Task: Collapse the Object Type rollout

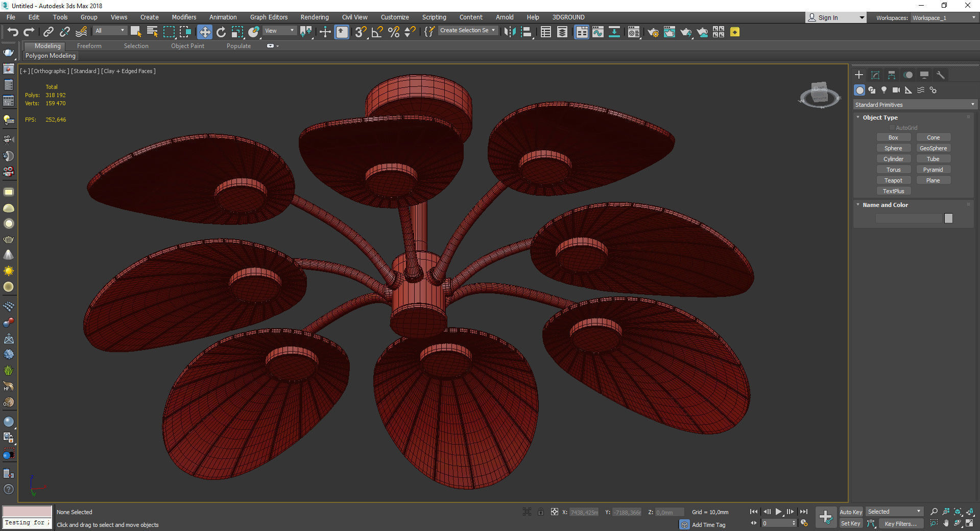Action: [x=880, y=118]
